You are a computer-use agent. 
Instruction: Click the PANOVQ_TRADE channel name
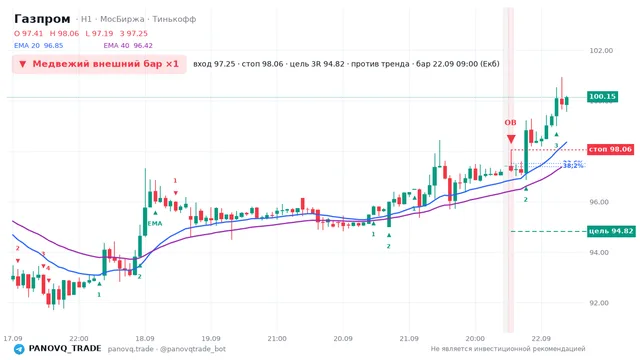64,349
